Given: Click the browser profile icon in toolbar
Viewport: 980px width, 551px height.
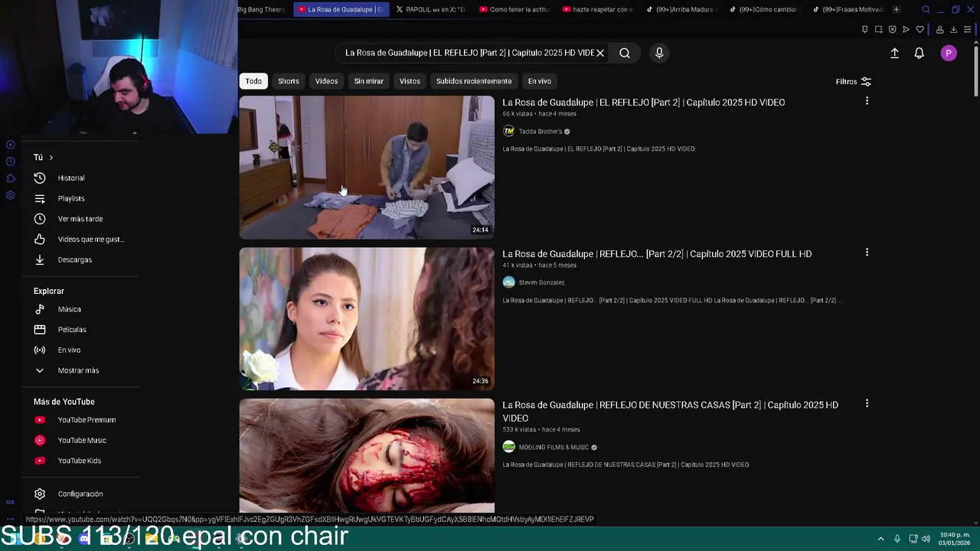Looking at the screenshot, I should point(939,29).
